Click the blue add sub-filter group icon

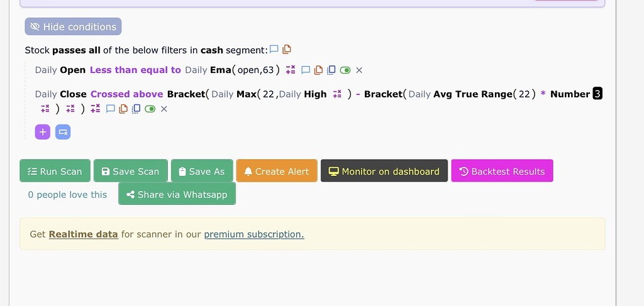63,132
